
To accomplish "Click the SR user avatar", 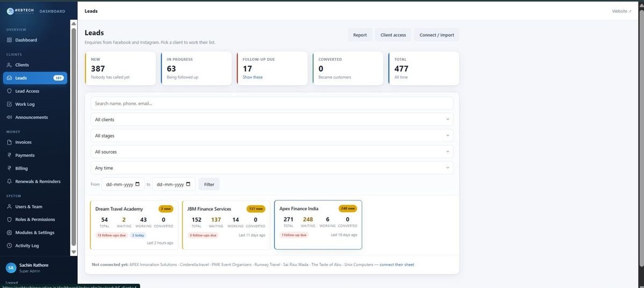I will [11, 268].
